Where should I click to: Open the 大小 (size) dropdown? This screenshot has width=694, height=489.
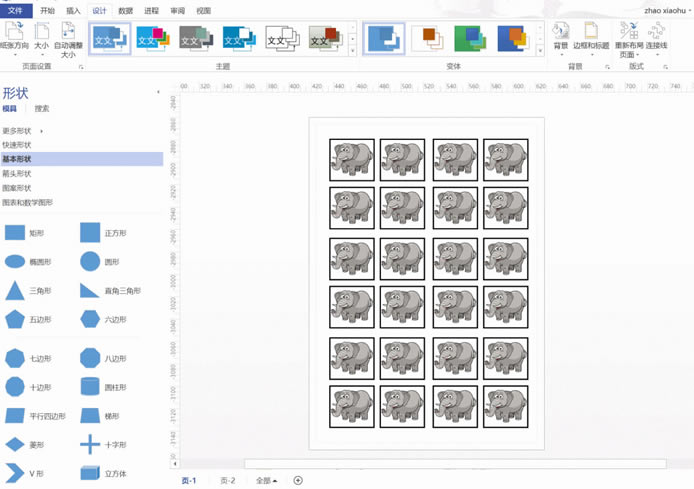41,38
